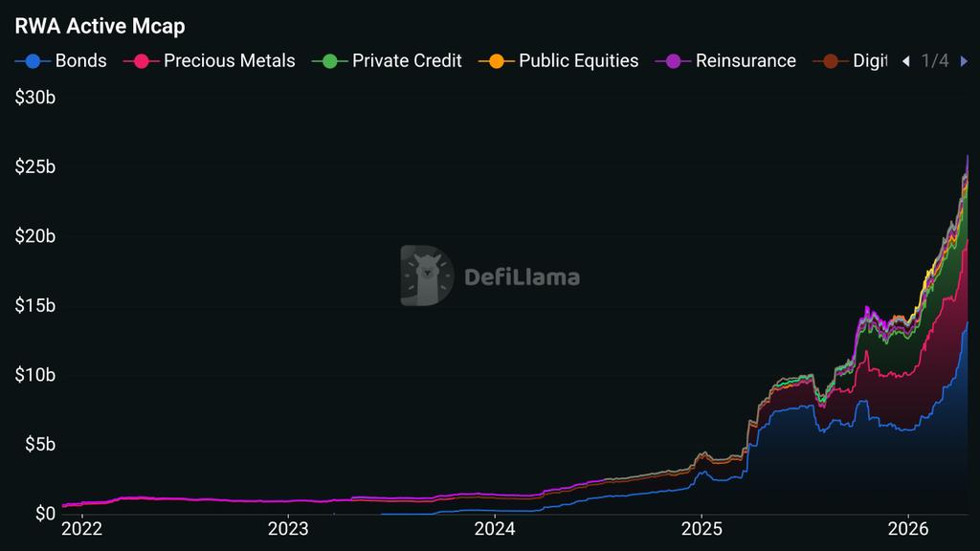Toggle the Private Credit series label
980x551 pixels.
[x=407, y=61]
